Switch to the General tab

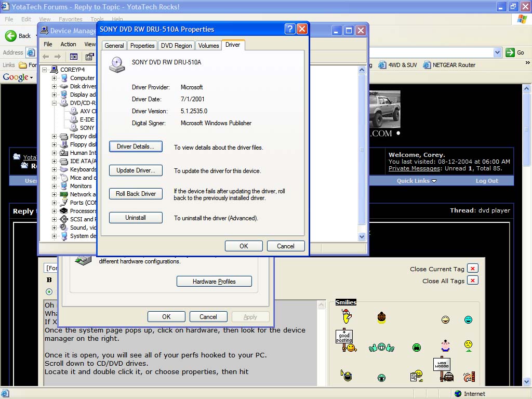(x=114, y=46)
